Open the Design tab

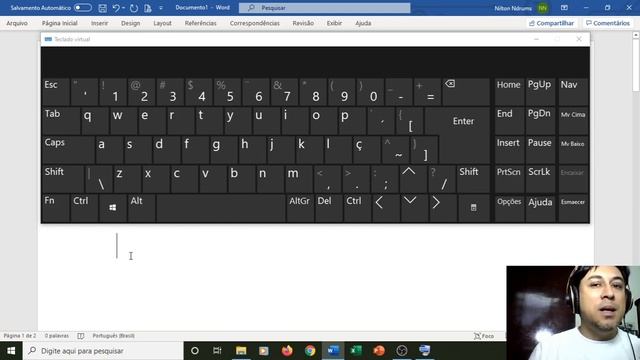[130, 23]
